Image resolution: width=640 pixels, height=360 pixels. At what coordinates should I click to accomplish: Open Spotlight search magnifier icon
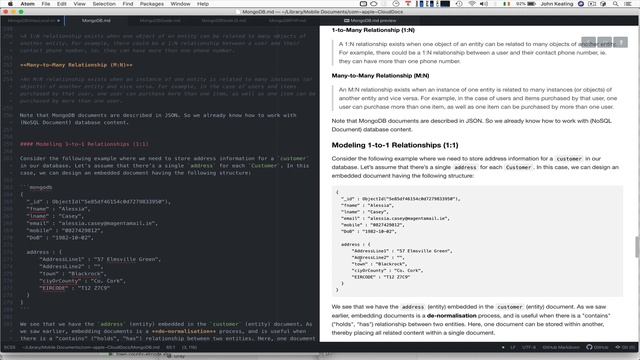click(x=615, y=4)
